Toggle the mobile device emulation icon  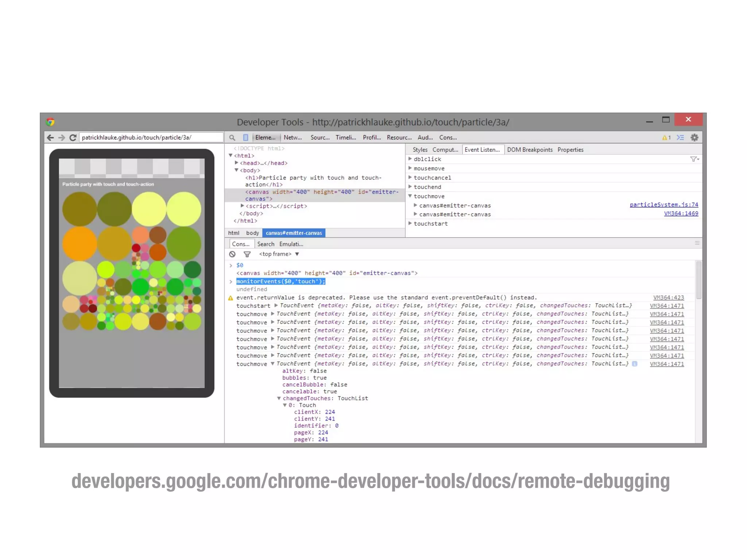pos(245,138)
